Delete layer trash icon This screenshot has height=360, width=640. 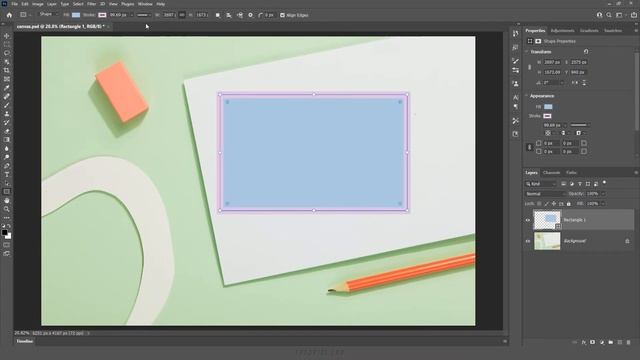(x=629, y=342)
